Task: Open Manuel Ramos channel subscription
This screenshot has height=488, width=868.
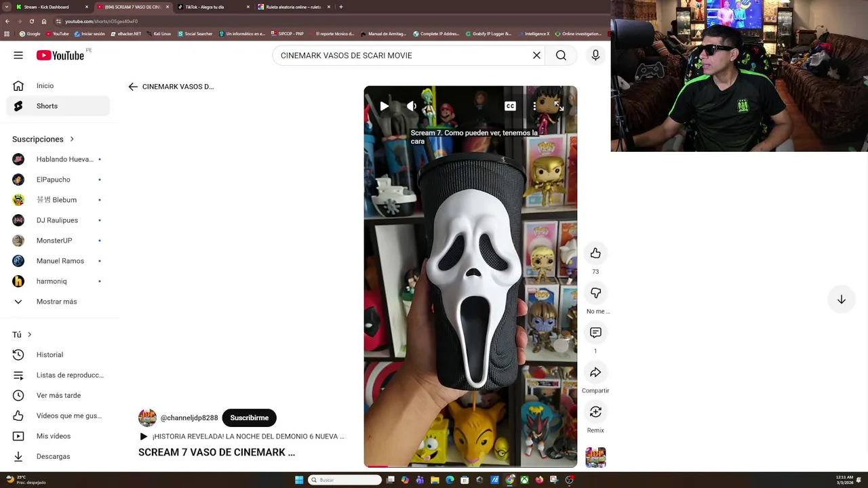Action: point(58,261)
